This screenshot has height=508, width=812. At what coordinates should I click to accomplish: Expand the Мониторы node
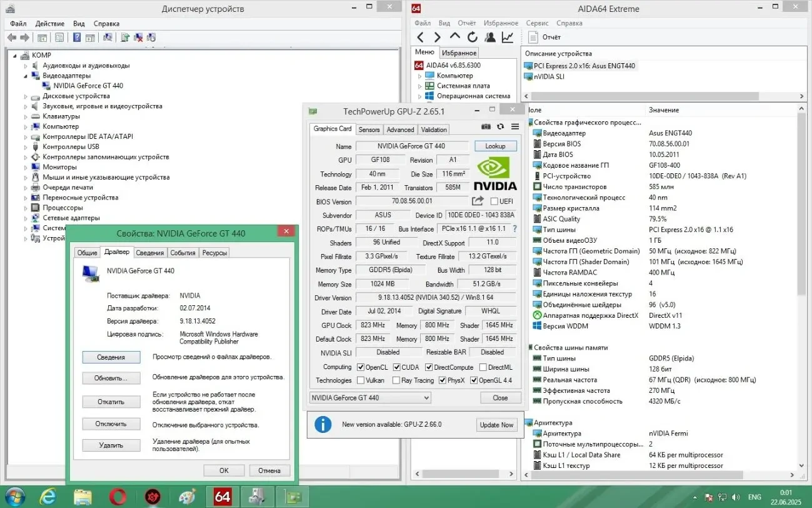[26, 167]
